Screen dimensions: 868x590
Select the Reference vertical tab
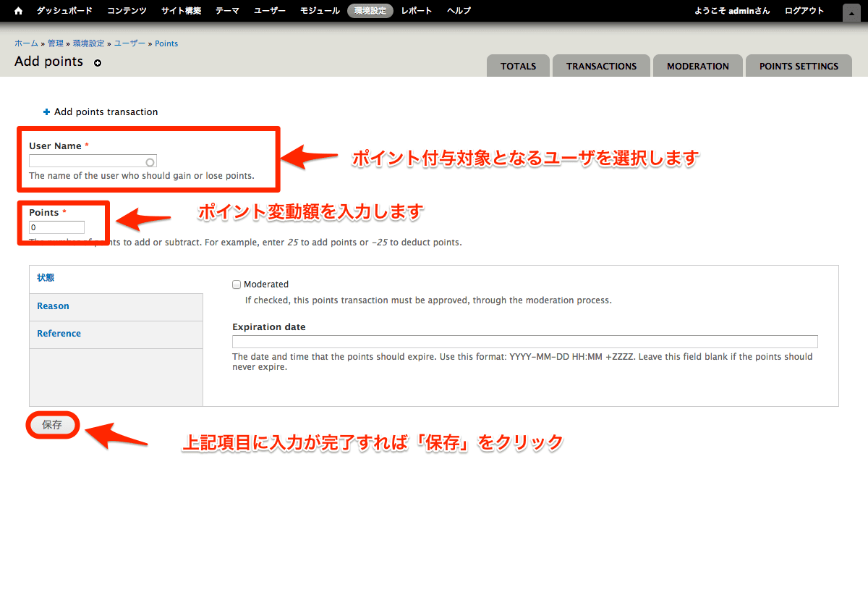pos(59,334)
